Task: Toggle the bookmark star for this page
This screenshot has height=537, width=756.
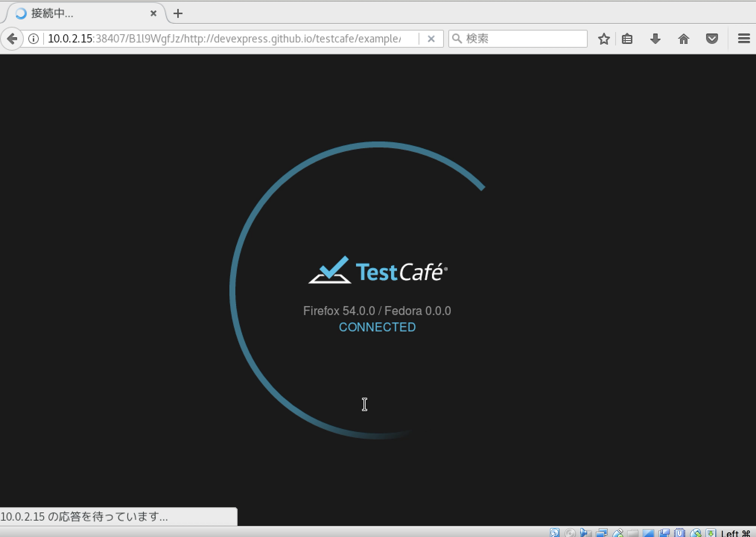Action: tap(604, 38)
